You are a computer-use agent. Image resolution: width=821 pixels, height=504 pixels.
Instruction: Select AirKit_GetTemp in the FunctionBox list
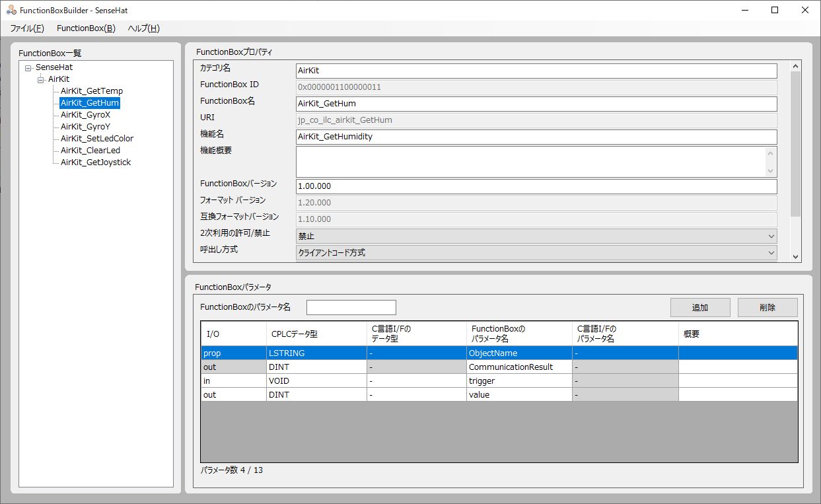[92, 90]
